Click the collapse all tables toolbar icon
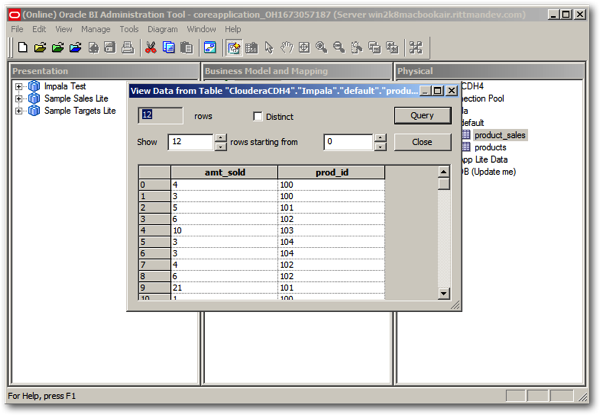Viewport: 600px width, 415px height. tap(374, 48)
